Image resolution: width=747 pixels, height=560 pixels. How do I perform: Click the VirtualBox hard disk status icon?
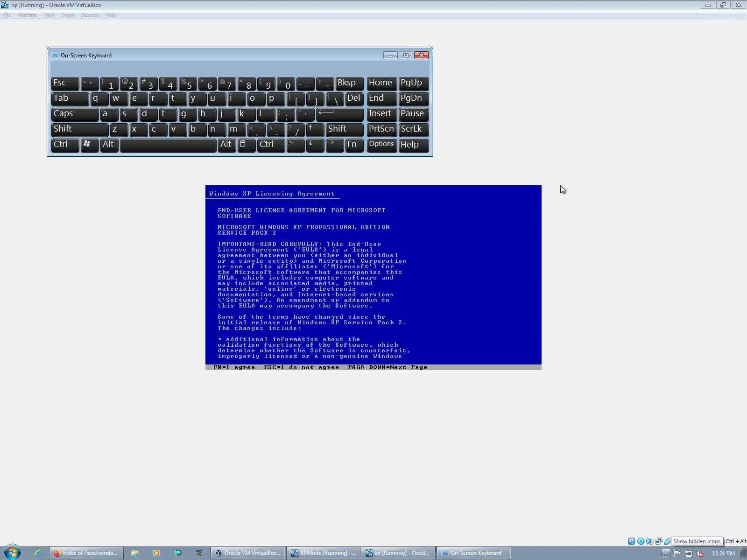click(x=631, y=541)
